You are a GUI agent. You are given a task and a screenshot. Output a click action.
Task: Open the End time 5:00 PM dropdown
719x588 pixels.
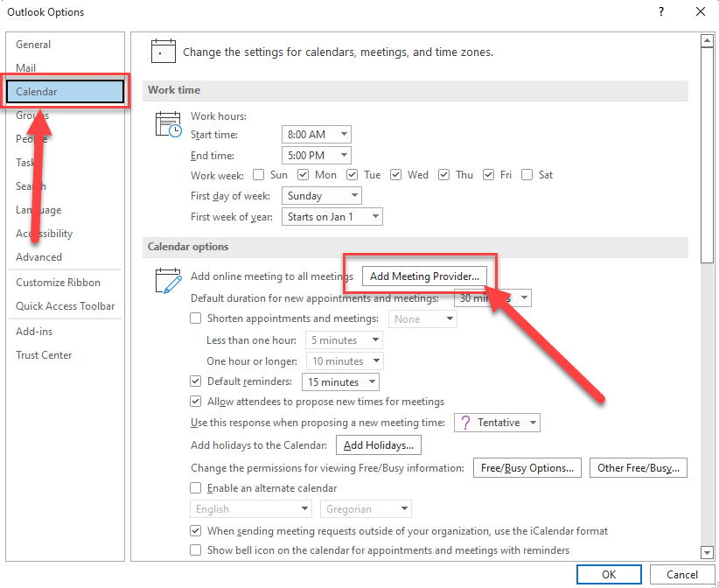pos(317,156)
